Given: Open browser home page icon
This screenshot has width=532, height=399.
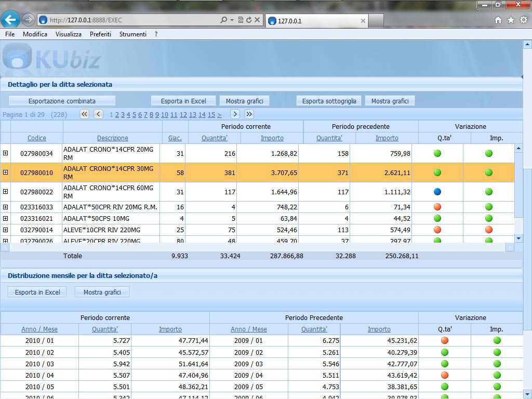Looking at the screenshot, I should 498,20.
